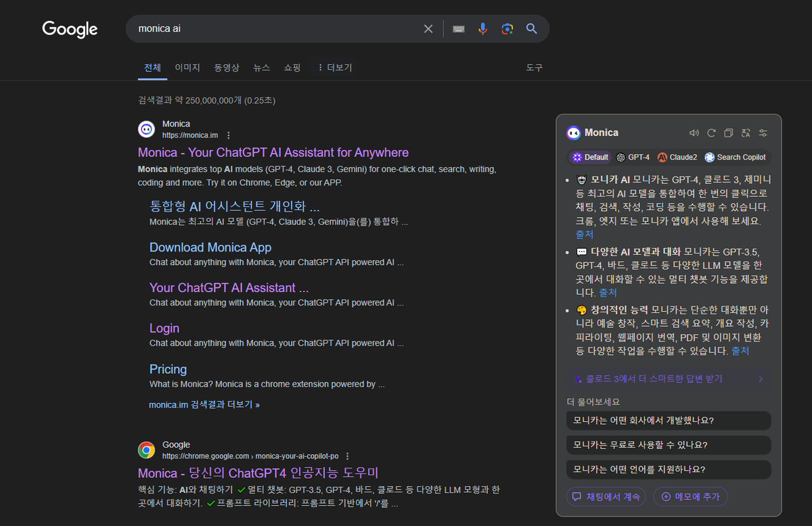The image size is (812, 526).
Task: Open the Pricing sitelink
Action: click(168, 369)
